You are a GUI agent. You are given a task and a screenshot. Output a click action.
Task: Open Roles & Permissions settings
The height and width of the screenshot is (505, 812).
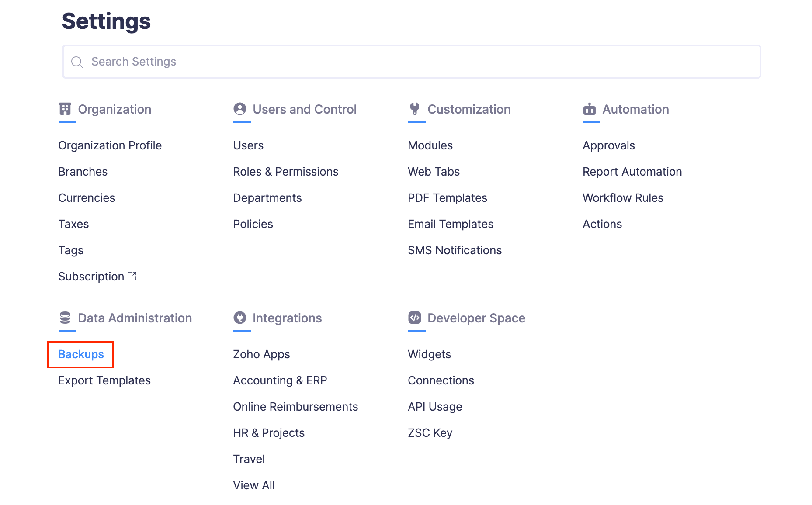(285, 171)
